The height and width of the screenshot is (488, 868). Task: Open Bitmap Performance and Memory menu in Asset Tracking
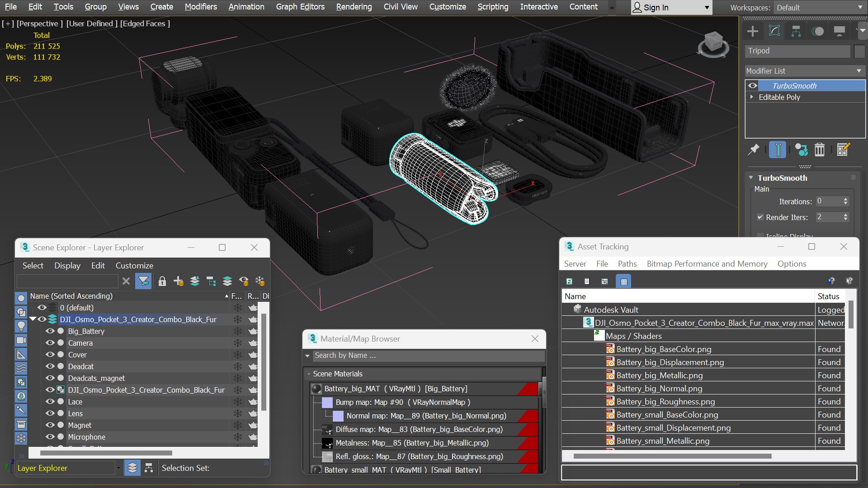[x=707, y=264]
